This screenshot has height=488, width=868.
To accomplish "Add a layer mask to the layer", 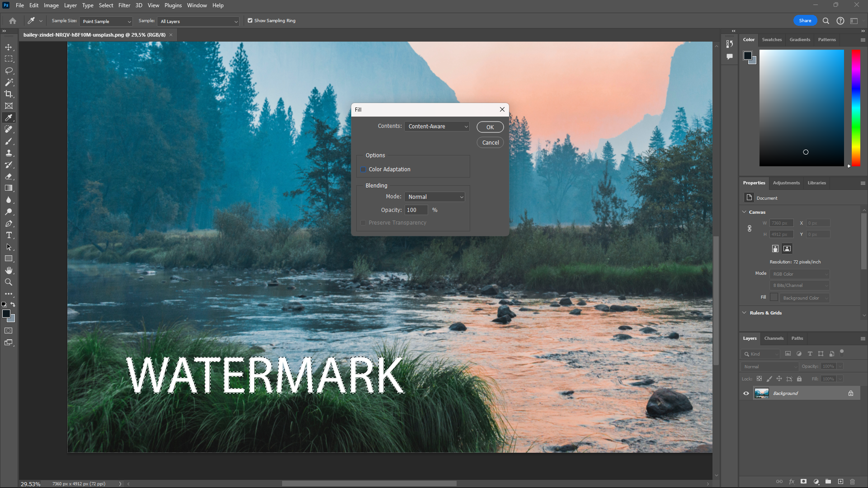I will 804,482.
